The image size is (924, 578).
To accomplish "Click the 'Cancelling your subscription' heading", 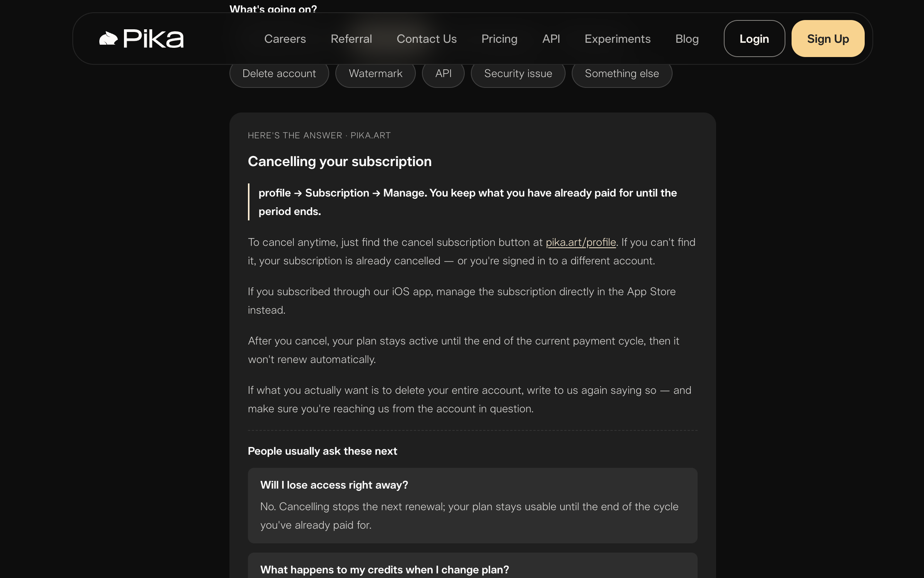I will [340, 161].
